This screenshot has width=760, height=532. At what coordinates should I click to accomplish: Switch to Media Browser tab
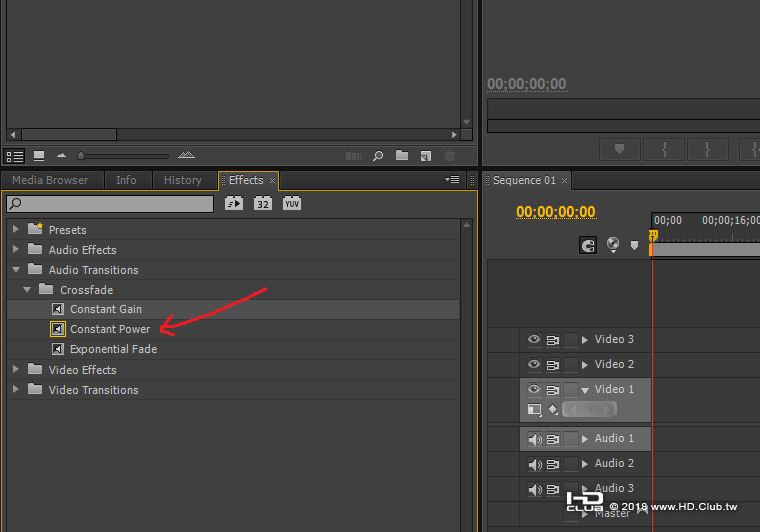pos(50,180)
